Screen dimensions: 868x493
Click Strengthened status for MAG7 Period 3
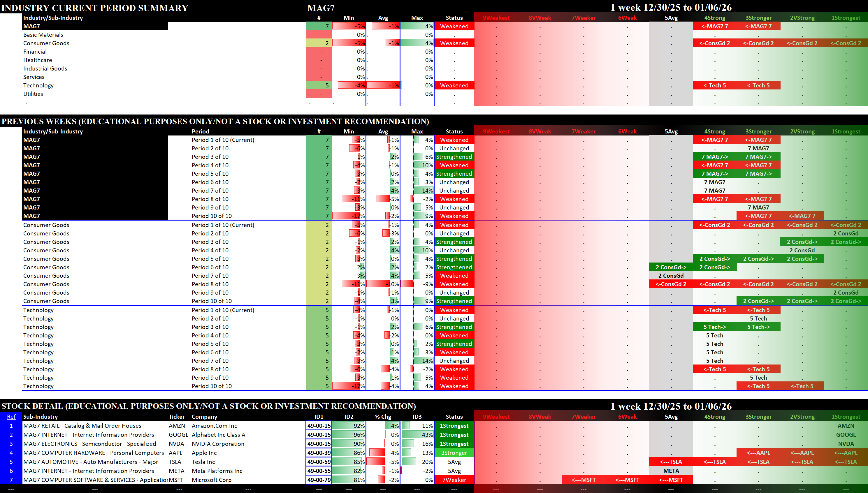point(454,157)
